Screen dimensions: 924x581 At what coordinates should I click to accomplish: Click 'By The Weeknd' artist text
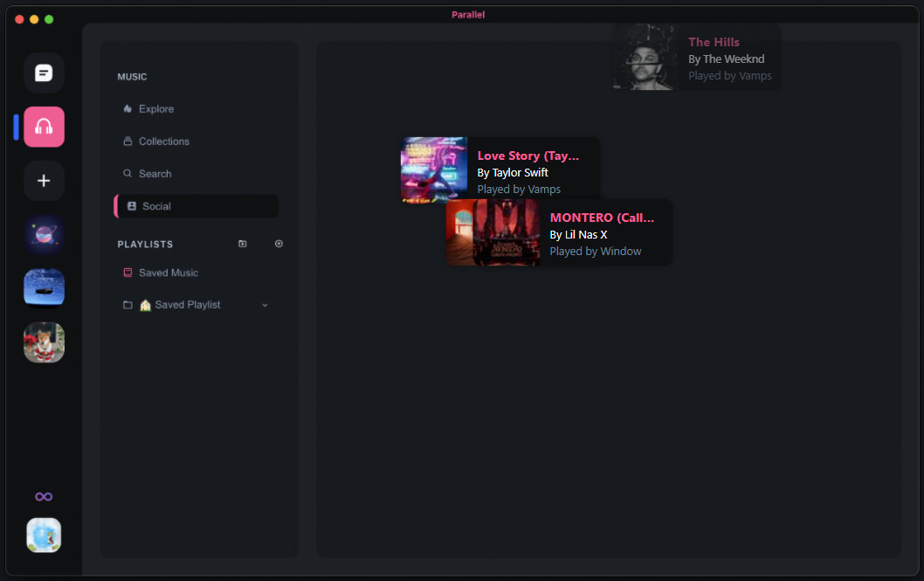[726, 59]
